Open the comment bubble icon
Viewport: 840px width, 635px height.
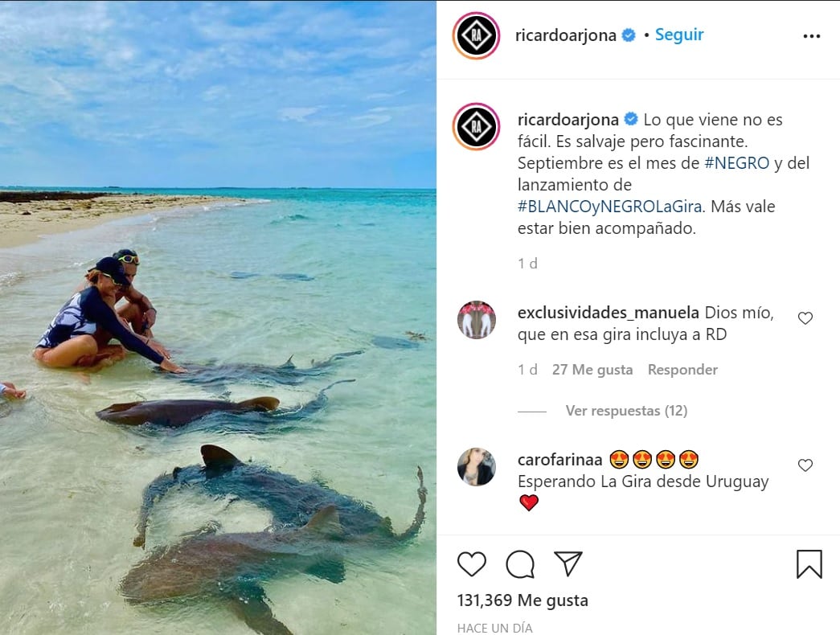pos(520,563)
